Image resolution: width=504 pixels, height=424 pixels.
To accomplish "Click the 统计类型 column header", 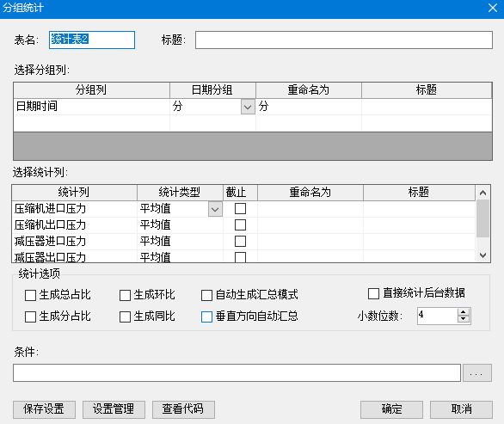I will click(180, 193).
